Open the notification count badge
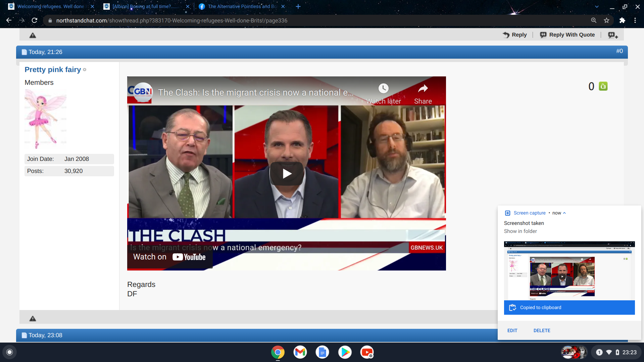Viewport: 644px width, 362px height. 599,352
